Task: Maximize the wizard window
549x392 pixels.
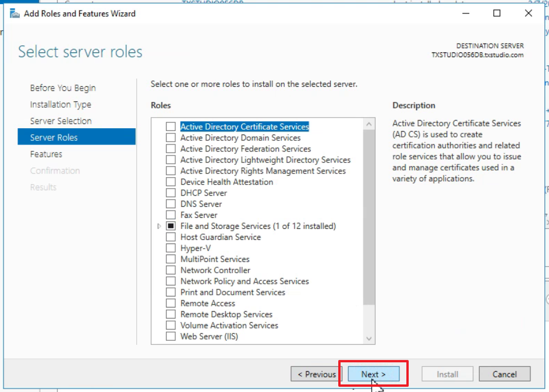Action: click(497, 13)
